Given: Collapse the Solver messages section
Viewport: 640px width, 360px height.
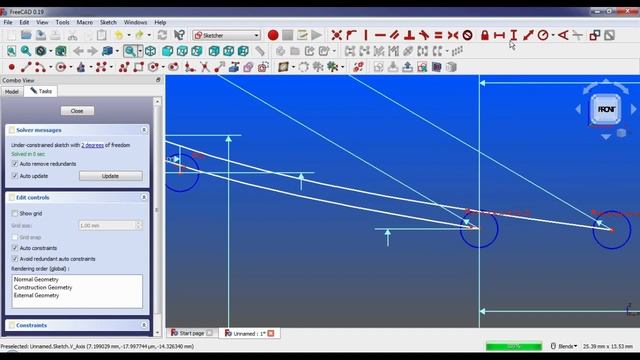Looking at the screenshot, I should 144,130.
